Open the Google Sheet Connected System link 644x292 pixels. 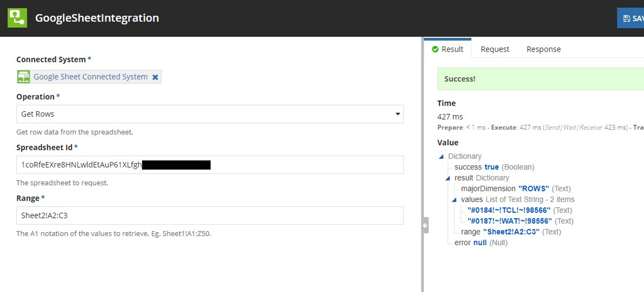point(91,77)
